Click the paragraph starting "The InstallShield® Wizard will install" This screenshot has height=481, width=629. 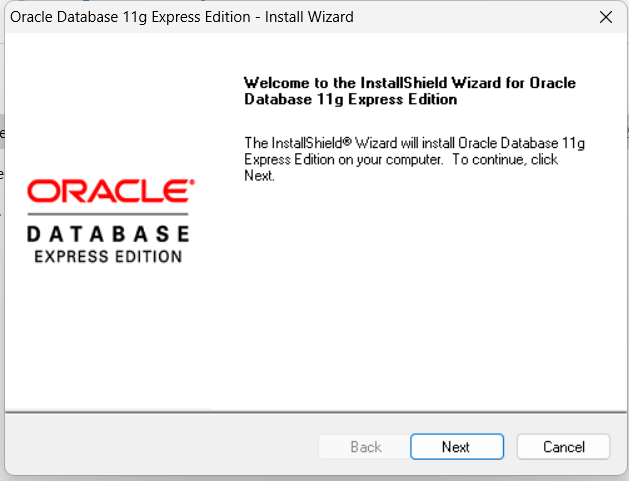pos(414,159)
